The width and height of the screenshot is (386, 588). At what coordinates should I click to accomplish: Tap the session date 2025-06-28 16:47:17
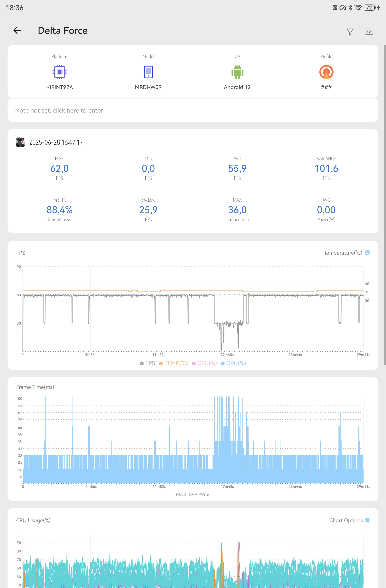pos(56,142)
